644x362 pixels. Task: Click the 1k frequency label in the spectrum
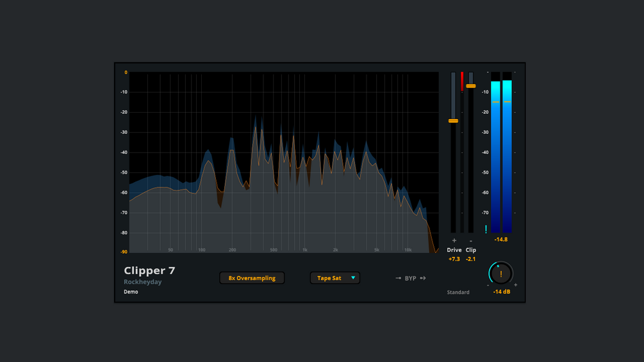[305, 249]
